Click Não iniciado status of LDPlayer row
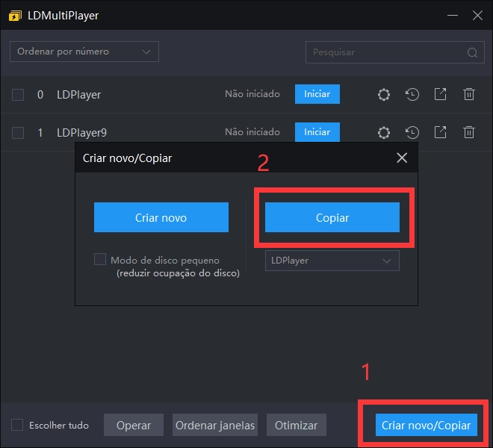 tap(252, 94)
